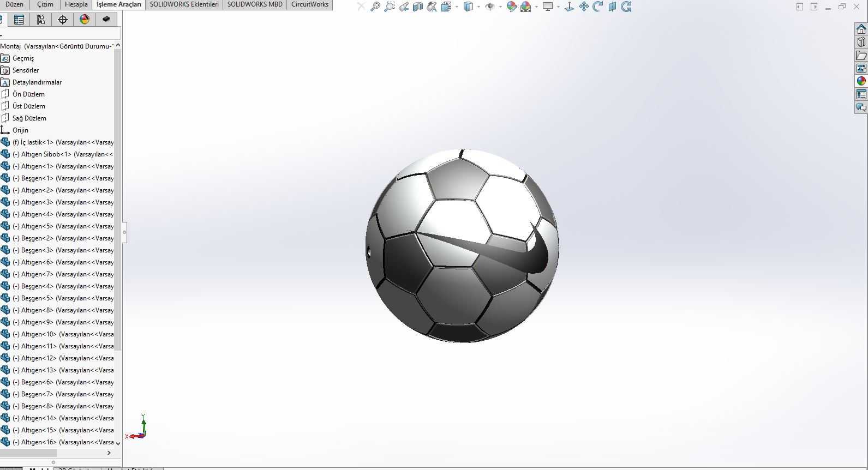
Task: Click the View Orientation cube icon
Action: 446,7
